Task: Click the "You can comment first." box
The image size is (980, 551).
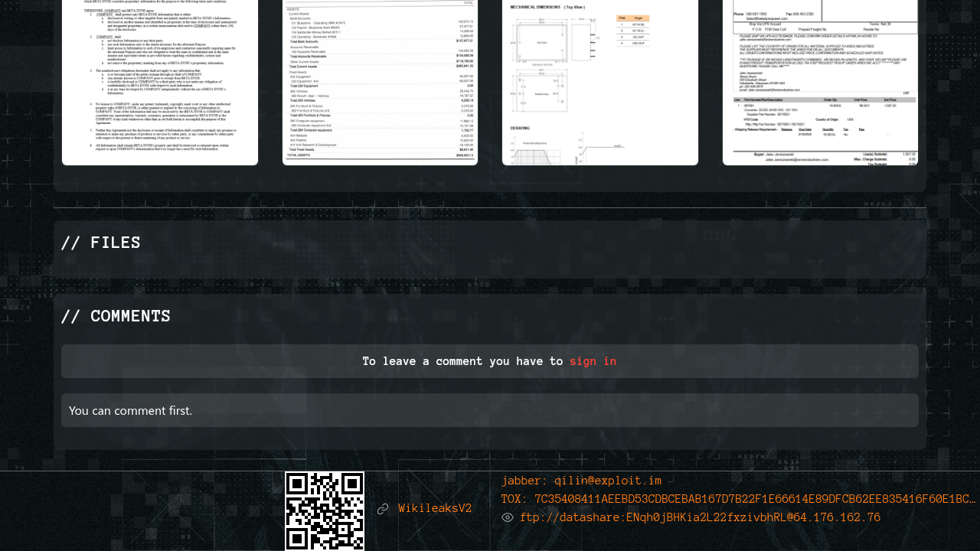Action: pyautogui.click(x=490, y=410)
